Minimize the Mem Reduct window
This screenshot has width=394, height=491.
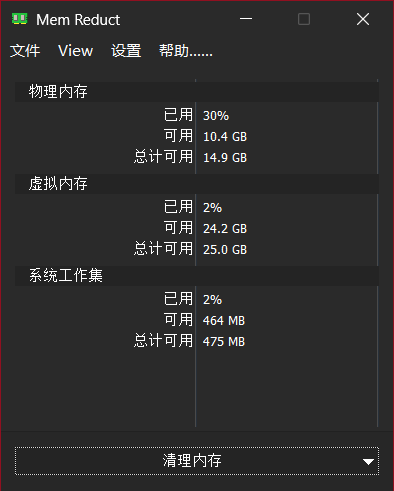point(246,19)
